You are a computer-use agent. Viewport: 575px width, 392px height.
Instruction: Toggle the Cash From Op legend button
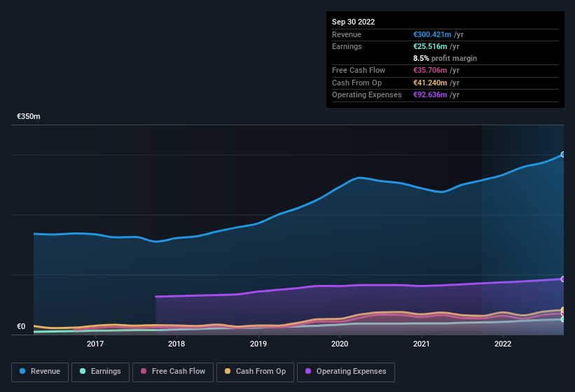[x=255, y=372]
